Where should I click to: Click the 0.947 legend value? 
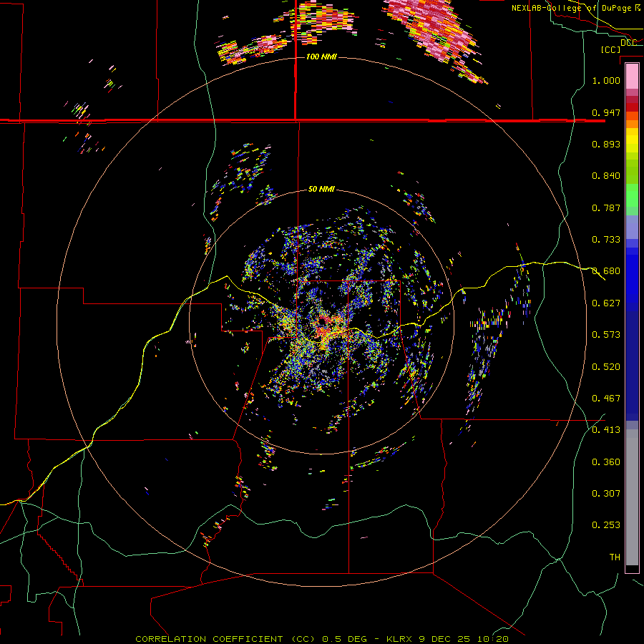tap(606, 112)
